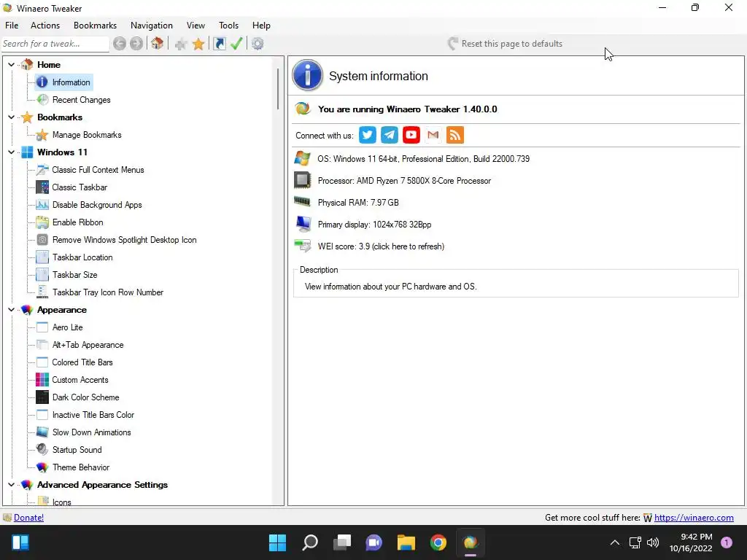Image resolution: width=747 pixels, height=560 pixels.
Task: Open the YouTube icon in Connect with us
Action: (x=411, y=135)
